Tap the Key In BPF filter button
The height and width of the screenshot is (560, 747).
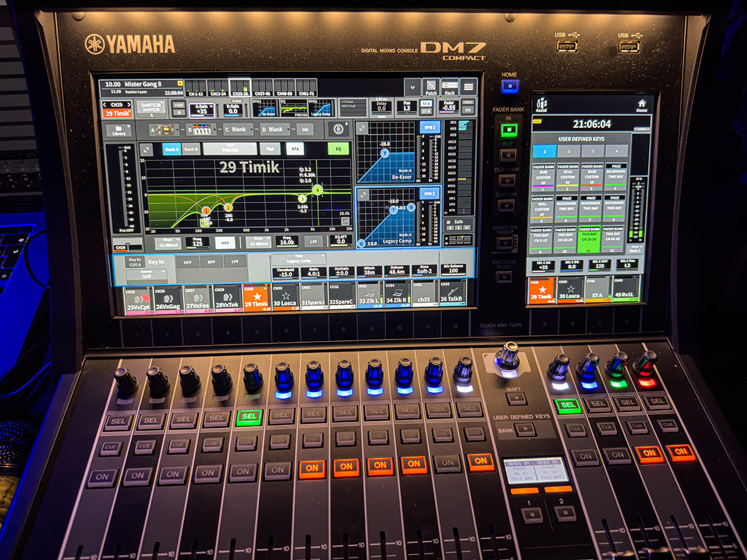211,262
